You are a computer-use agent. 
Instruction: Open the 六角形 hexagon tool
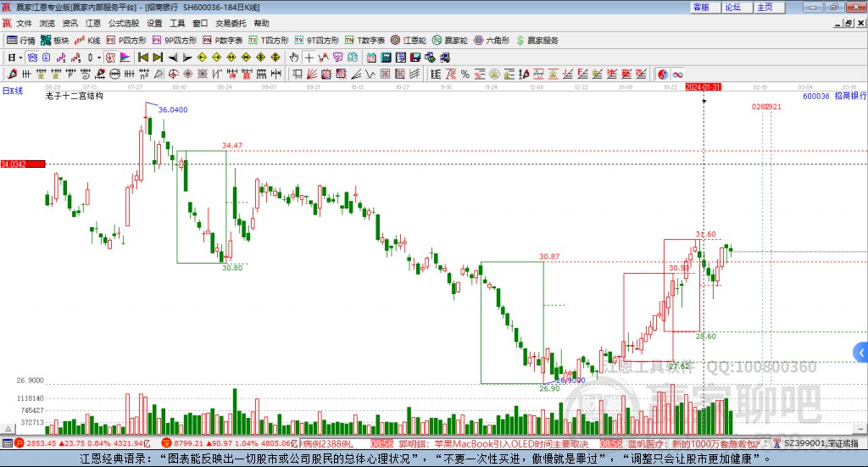click(x=492, y=41)
